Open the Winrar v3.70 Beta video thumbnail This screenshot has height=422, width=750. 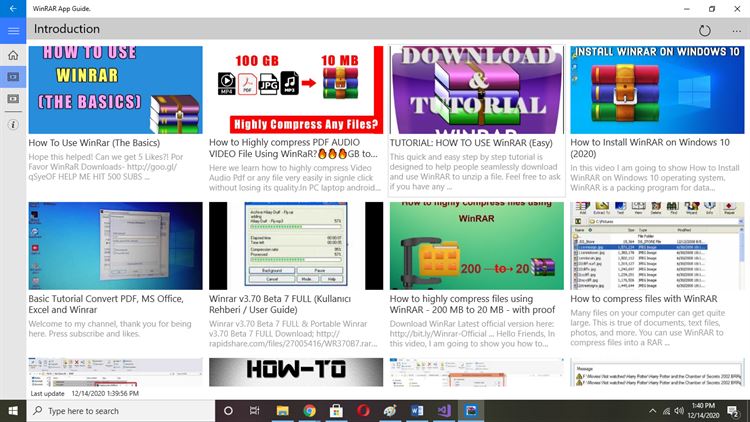296,246
